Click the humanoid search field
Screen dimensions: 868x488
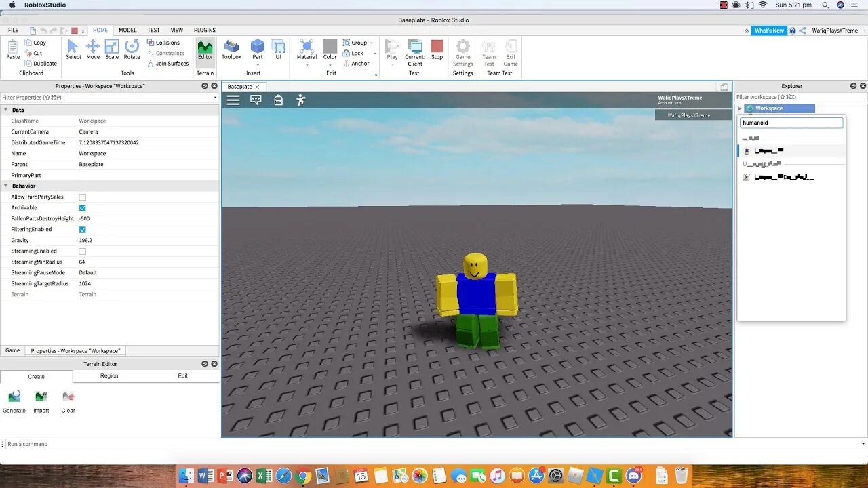coord(791,123)
